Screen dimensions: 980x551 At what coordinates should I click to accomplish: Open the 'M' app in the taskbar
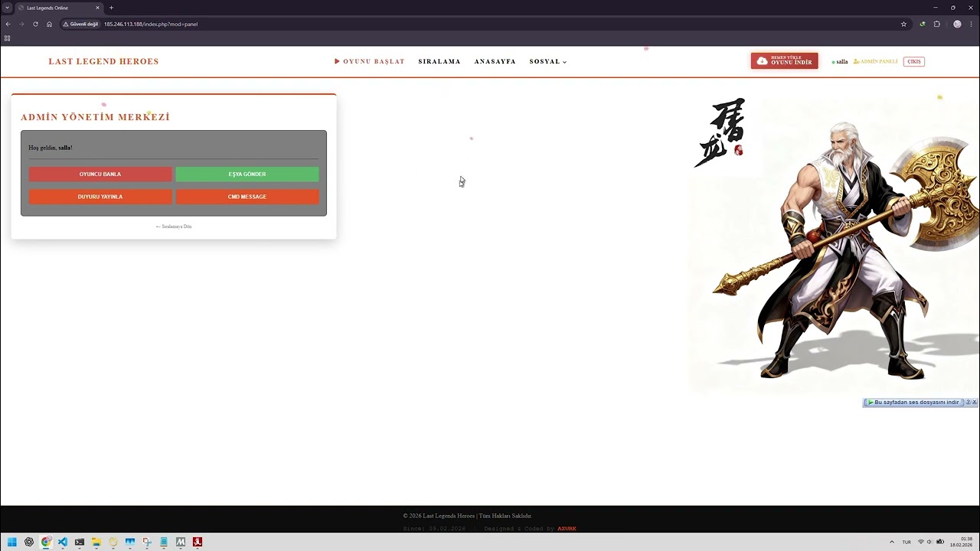tap(181, 542)
